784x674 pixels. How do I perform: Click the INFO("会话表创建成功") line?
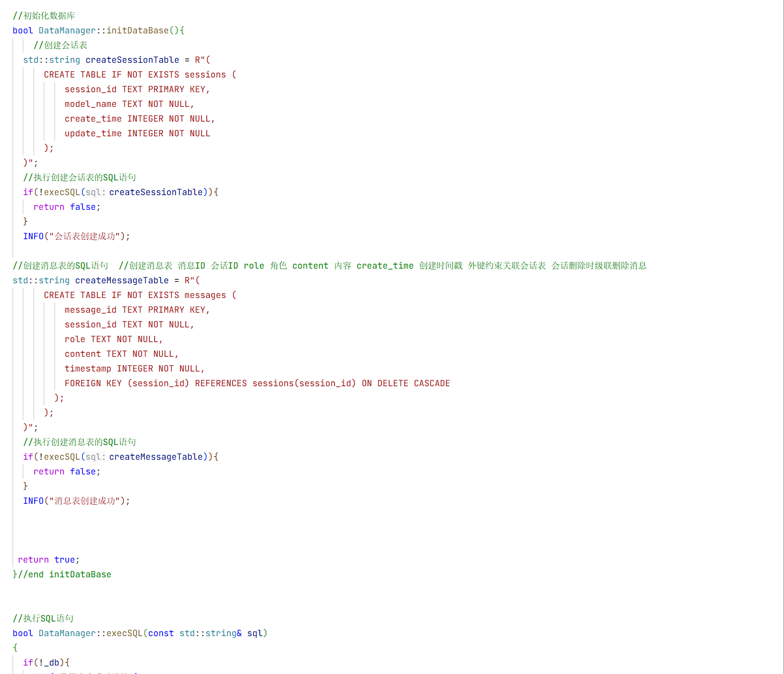tap(77, 236)
